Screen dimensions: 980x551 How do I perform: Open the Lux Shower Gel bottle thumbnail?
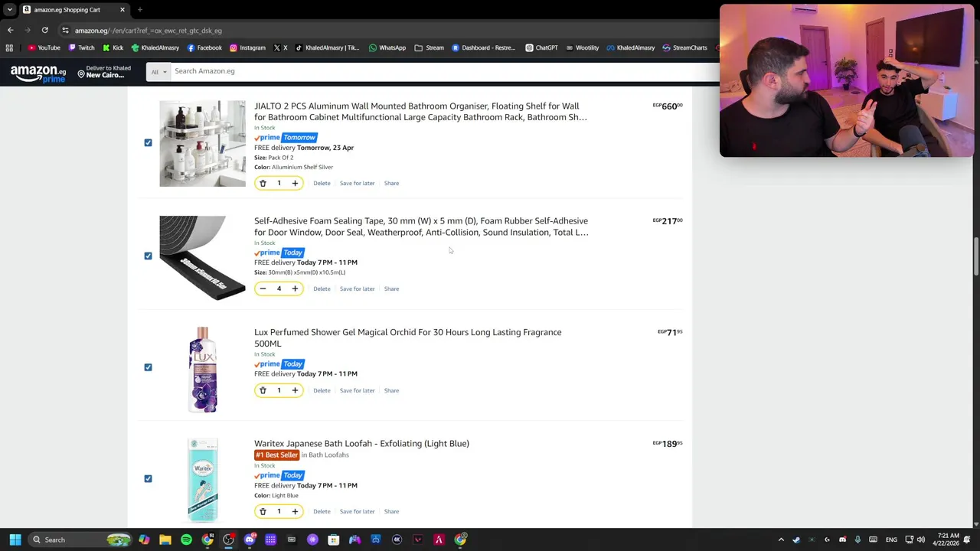202,370
